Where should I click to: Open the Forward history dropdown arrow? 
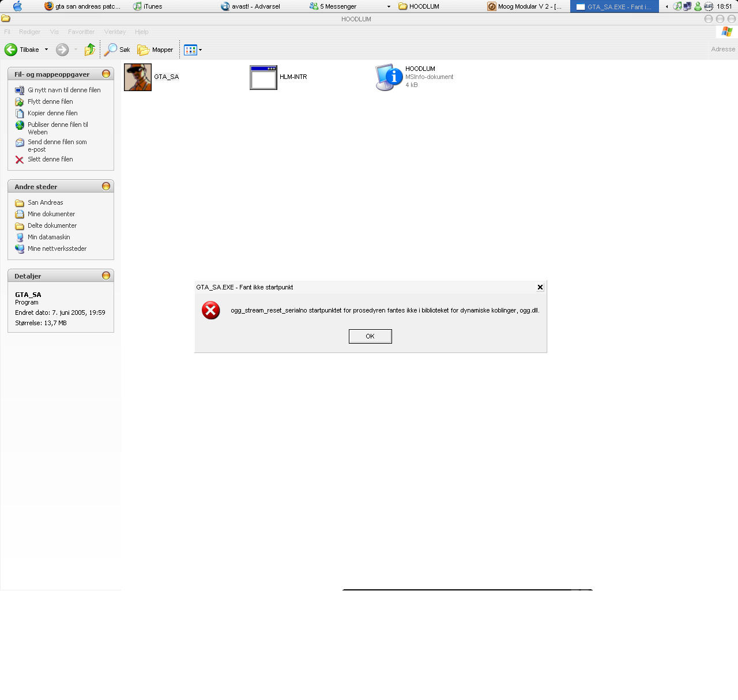pyautogui.click(x=76, y=50)
